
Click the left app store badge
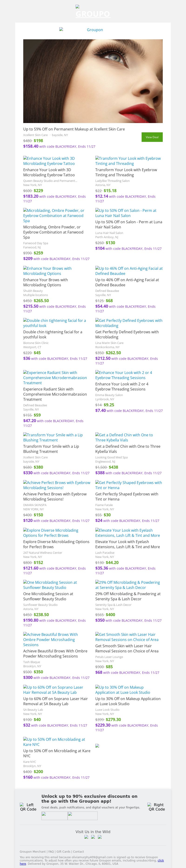coord(54,816)
